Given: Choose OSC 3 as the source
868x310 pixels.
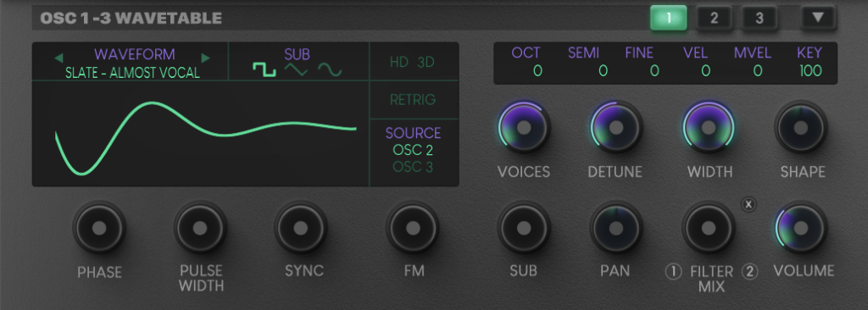Looking at the screenshot, I should pos(413,166).
